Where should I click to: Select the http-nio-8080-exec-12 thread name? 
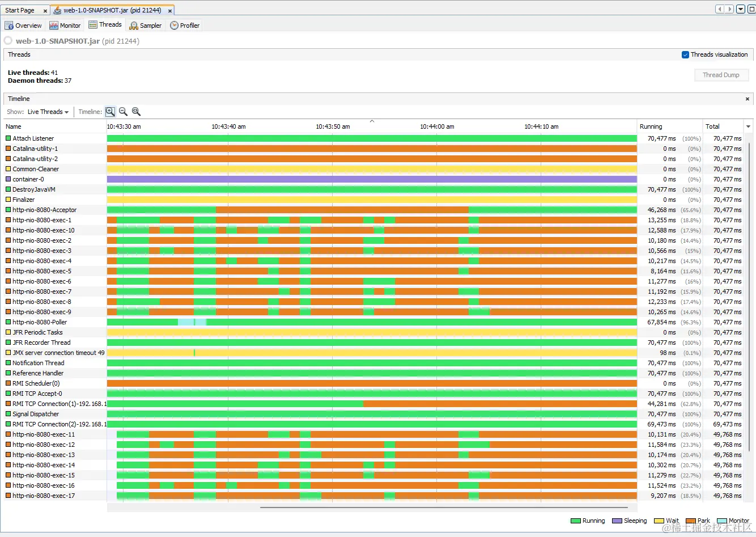pos(44,445)
